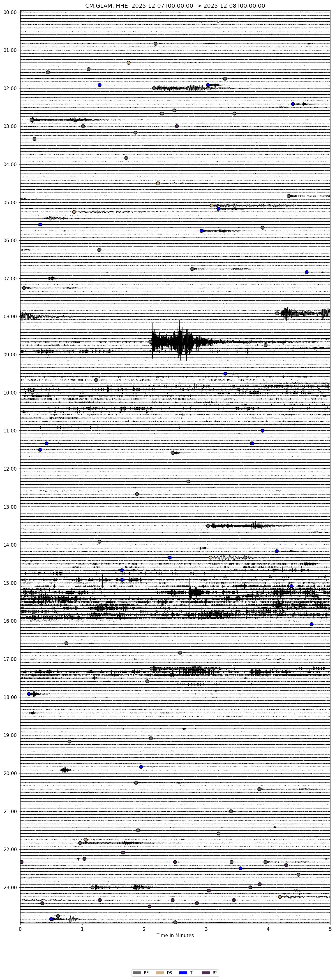335x980 pixels.
Task: Select the tan DS marker after 23:00
Action: tap(280, 897)
